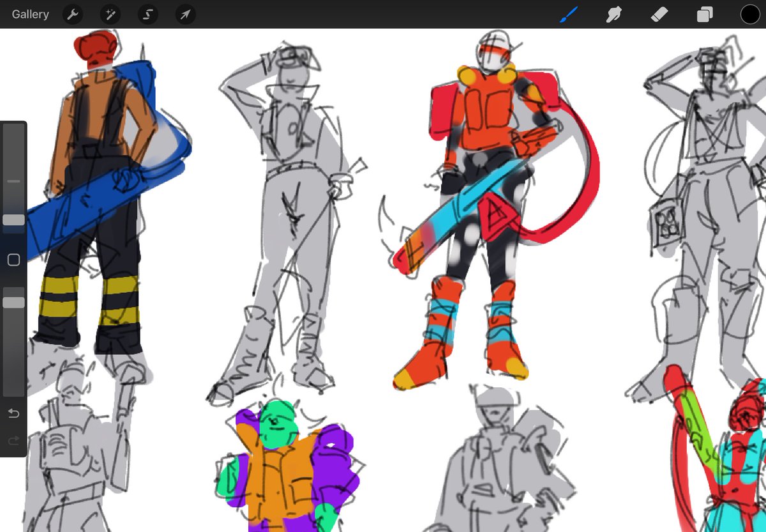Tap the square modify button on sidebar
766x532 pixels.
click(13, 260)
